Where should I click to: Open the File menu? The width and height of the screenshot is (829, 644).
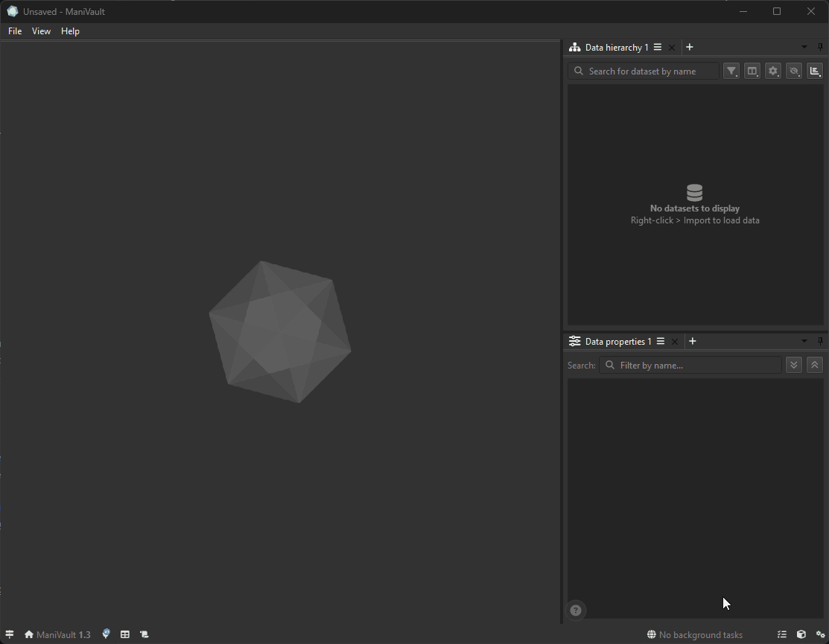(x=15, y=31)
